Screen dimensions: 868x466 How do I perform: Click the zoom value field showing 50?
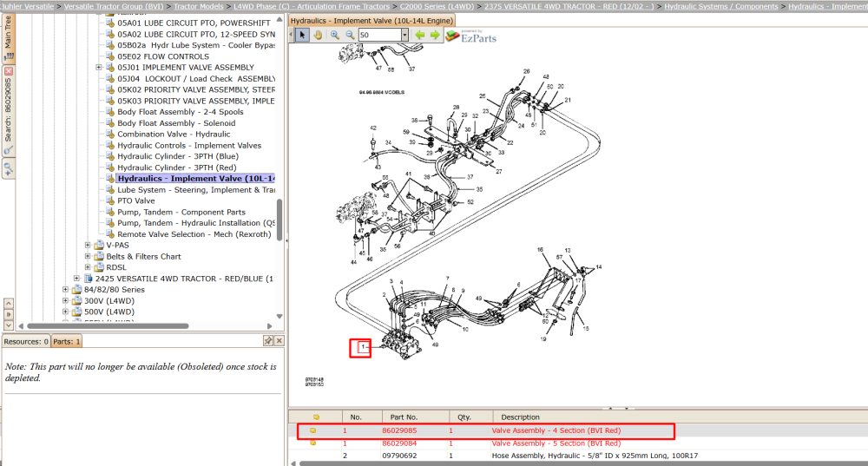[x=380, y=35]
